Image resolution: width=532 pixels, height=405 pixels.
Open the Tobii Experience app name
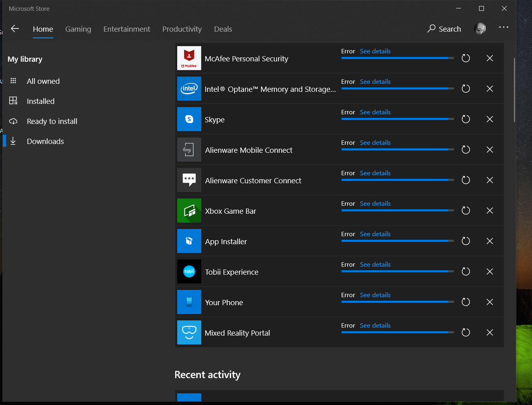point(232,272)
